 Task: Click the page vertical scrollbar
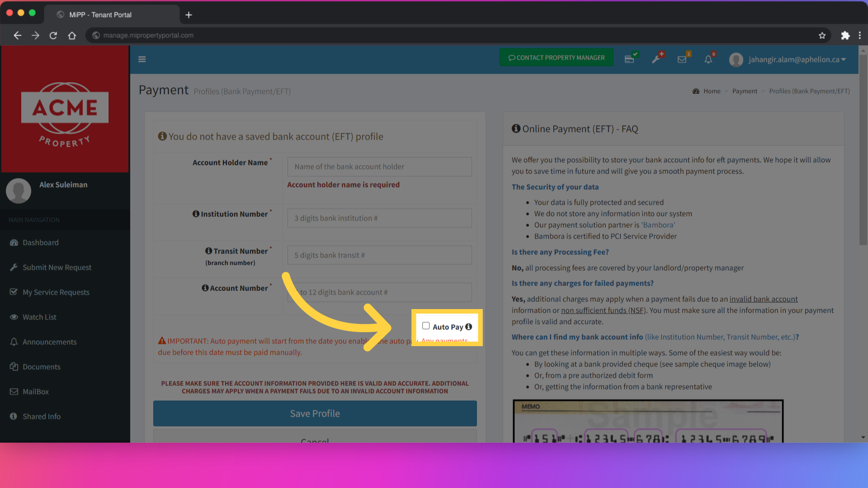click(x=863, y=149)
